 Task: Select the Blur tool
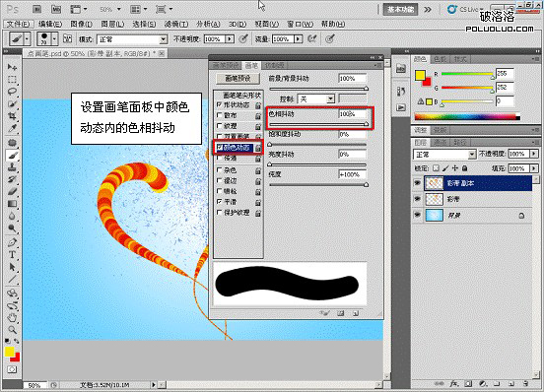12,216
